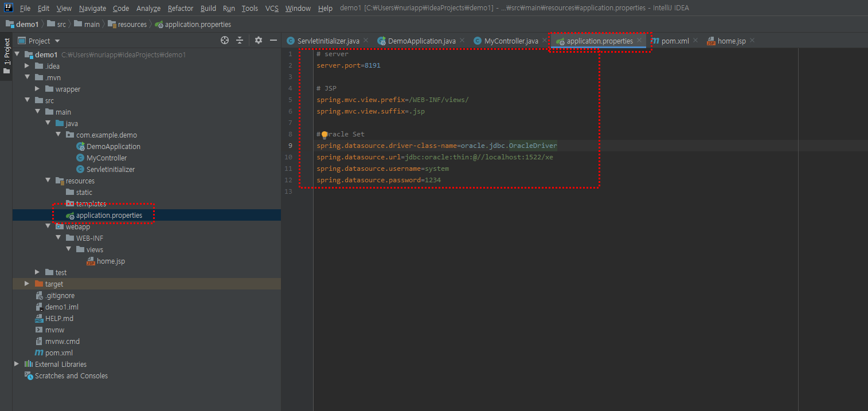The width and height of the screenshot is (868, 411).
Task: Click the server.port=8191 line
Action: tap(349, 65)
